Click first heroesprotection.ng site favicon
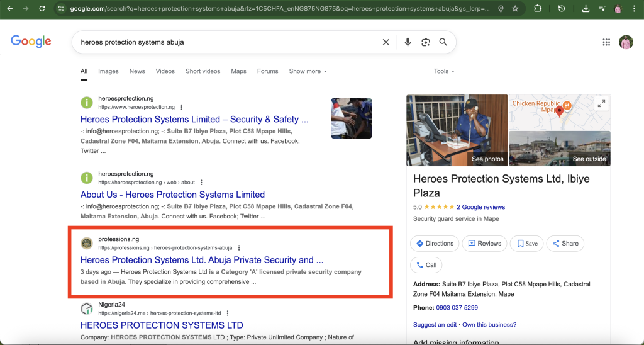The height and width of the screenshot is (345, 644). pyautogui.click(x=87, y=103)
